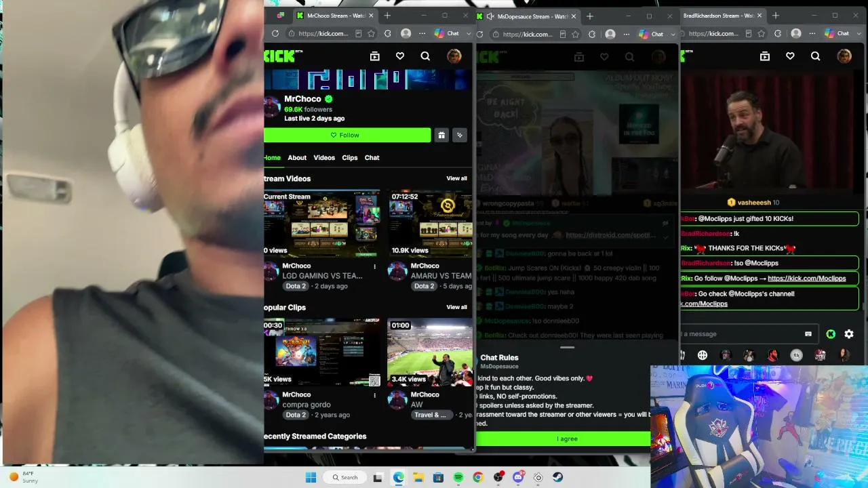Image resolution: width=868 pixels, height=488 pixels.
Task: Open the Current Stream video thumbnail
Action: 322,224
